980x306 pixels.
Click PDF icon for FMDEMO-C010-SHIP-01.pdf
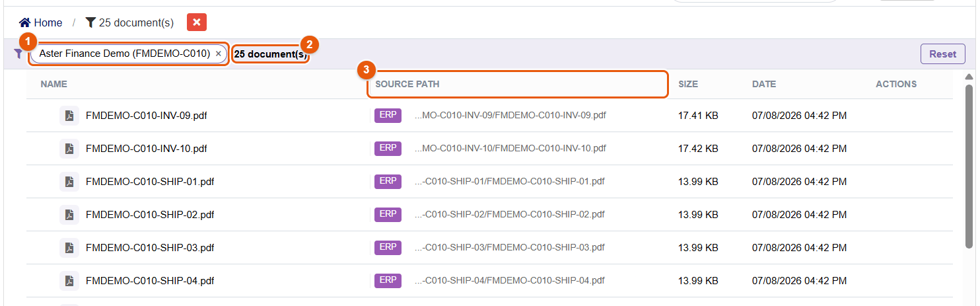point(69,182)
